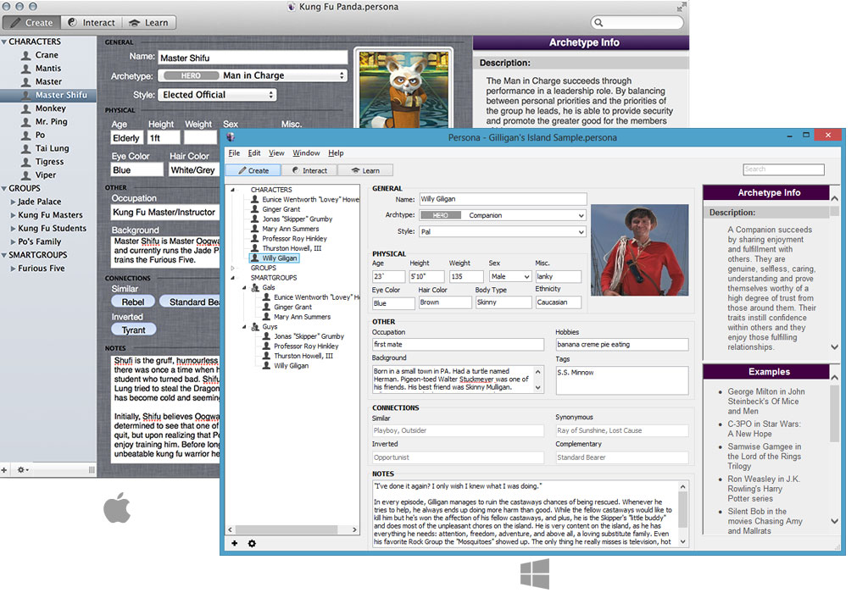Collapse the Guys smartgroup in Persona tree
This screenshot has width=868, height=593.
244,327
